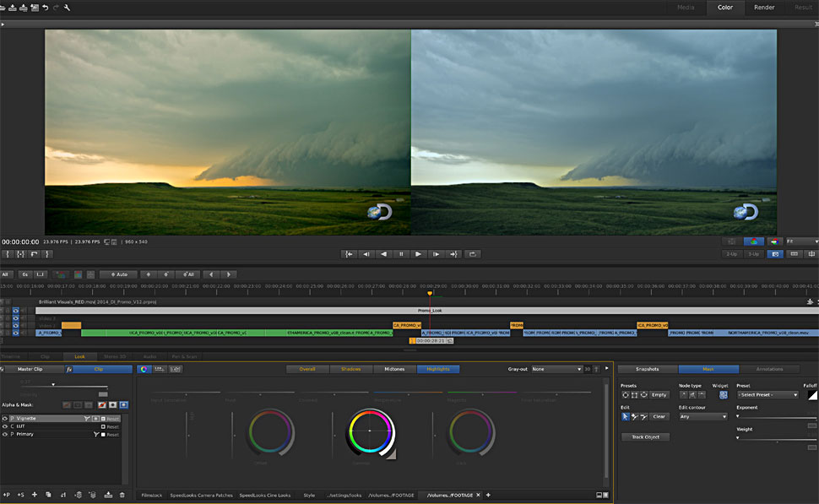Screen dimensions: 819x504
Task: Select the circle mask preset shape
Action: click(x=625, y=395)
